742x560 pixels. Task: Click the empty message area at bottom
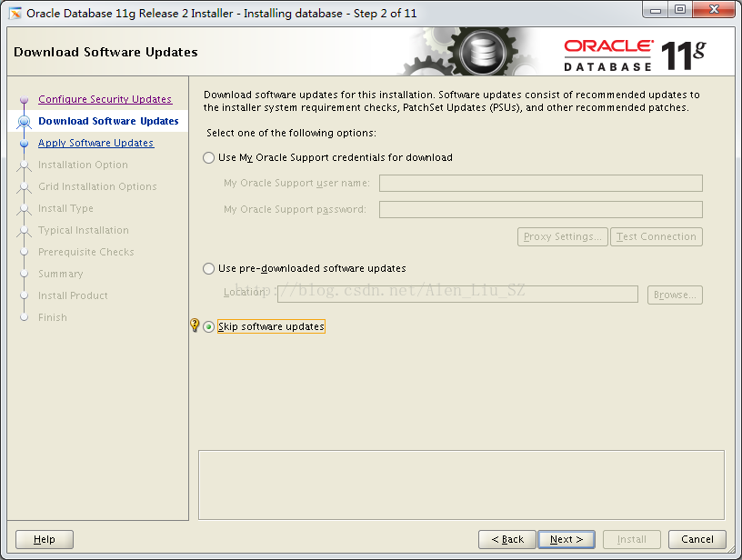461,485
